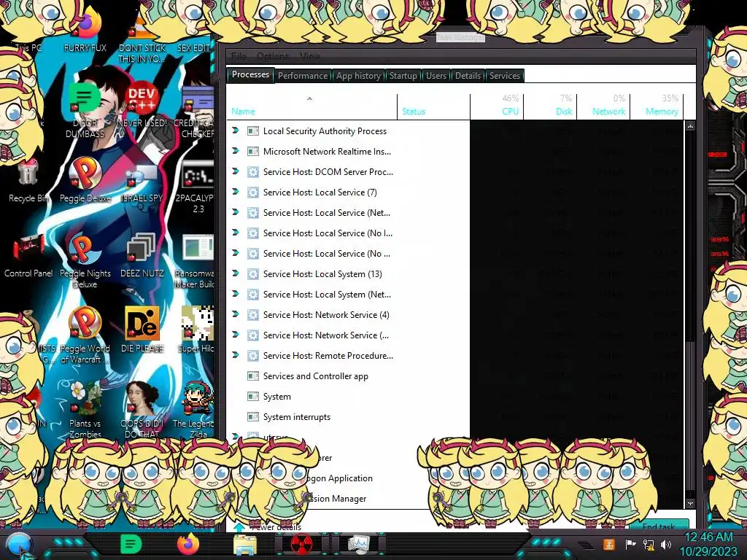Select Service Host: Local Service (7) text
This screenshot has width=747, height=560.
tap(320, 192)
